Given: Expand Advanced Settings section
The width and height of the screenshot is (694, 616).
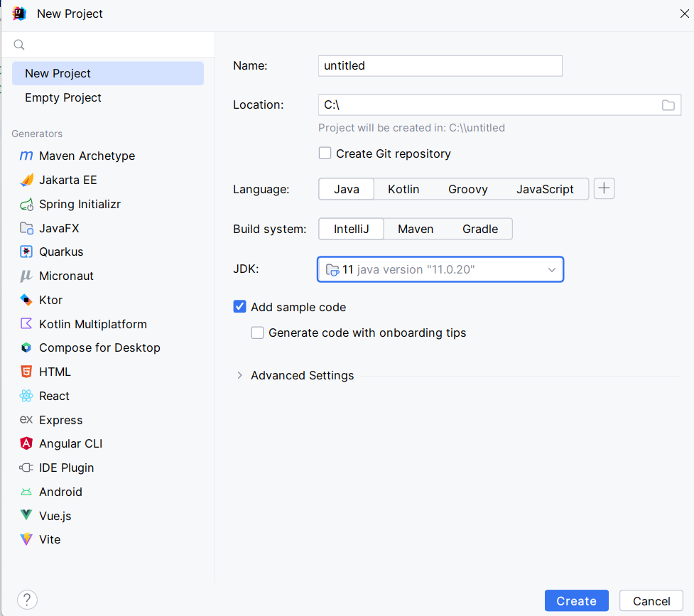Looking at the screenshot, I should point(239,375).
